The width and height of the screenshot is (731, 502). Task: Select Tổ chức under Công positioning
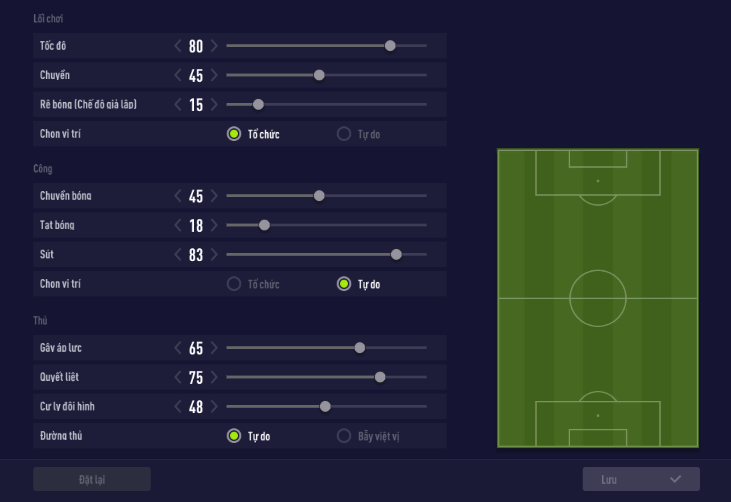pyautogui.click(x=234, y=284)
